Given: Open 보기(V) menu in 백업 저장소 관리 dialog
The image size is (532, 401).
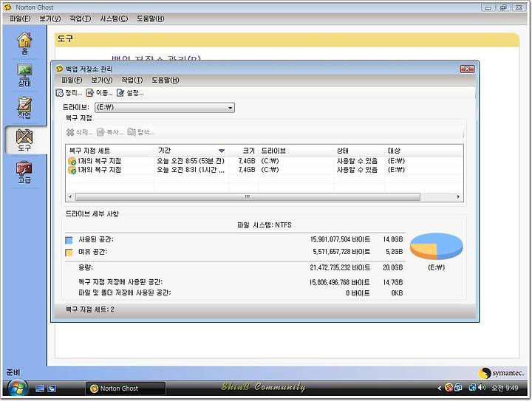Looking at the screenshot, I should tap(101, 80).
